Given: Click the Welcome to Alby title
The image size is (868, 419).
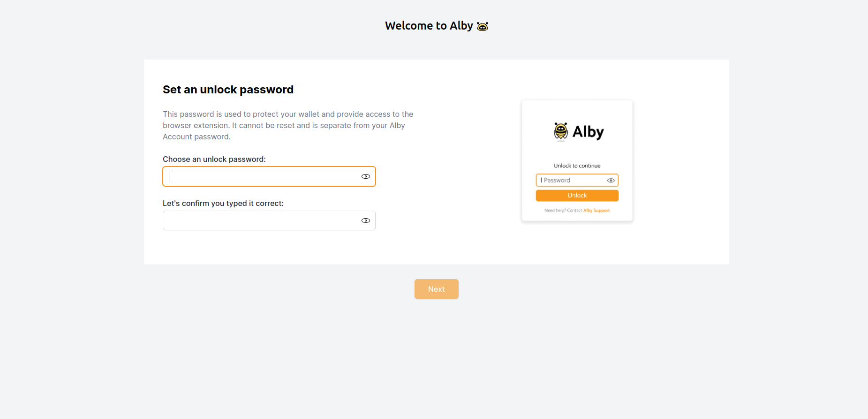Looking at the screenshot, I should click(x=429, y=25).
